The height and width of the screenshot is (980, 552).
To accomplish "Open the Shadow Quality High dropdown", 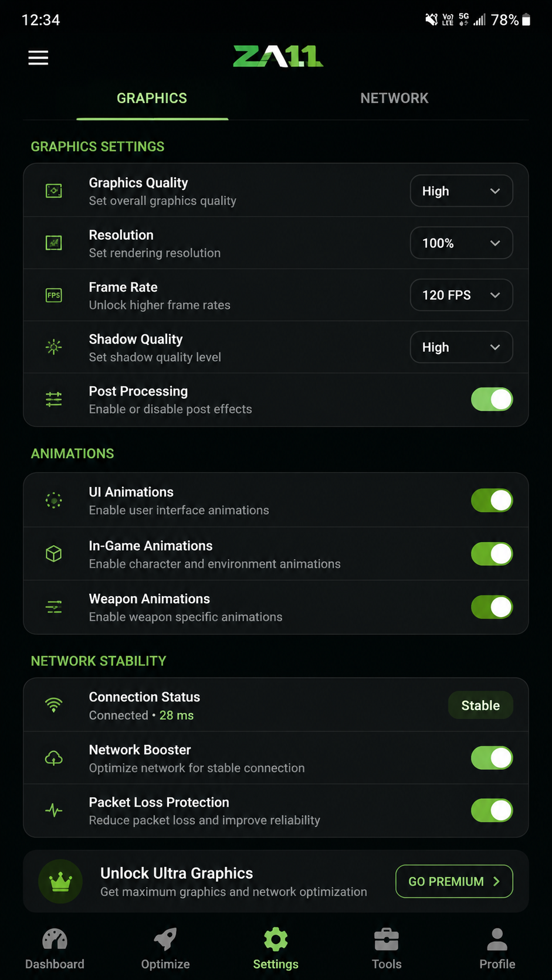I will [x=462, y=347].
